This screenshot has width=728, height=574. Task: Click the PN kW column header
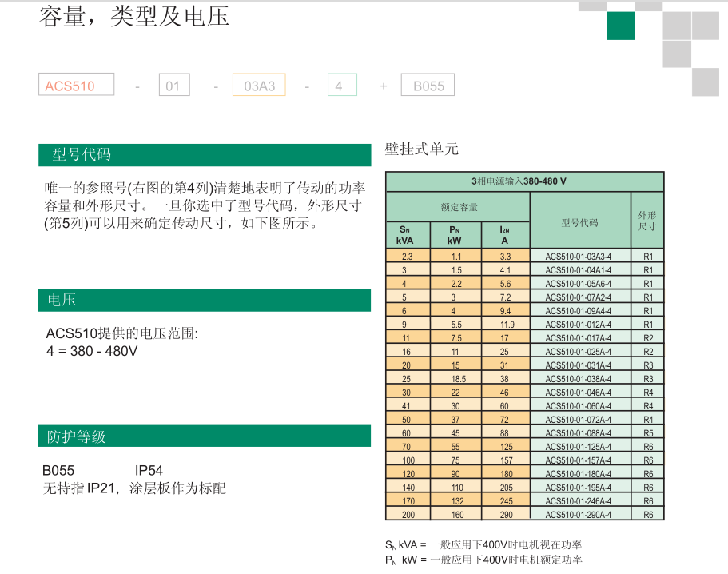456,235
